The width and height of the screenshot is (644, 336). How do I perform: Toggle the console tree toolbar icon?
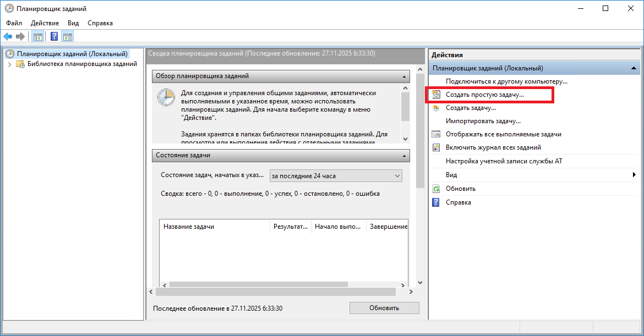pos(38,37)
